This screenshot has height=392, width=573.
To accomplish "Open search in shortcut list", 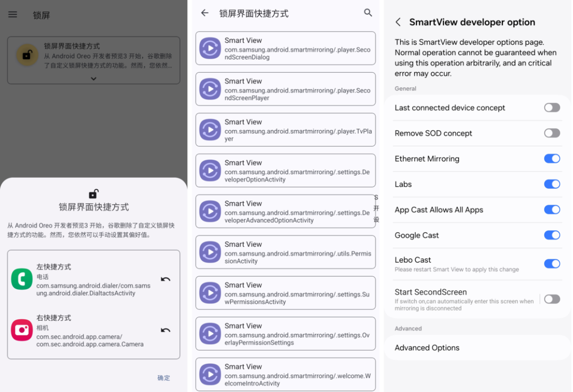I will (x=368, y=13).
